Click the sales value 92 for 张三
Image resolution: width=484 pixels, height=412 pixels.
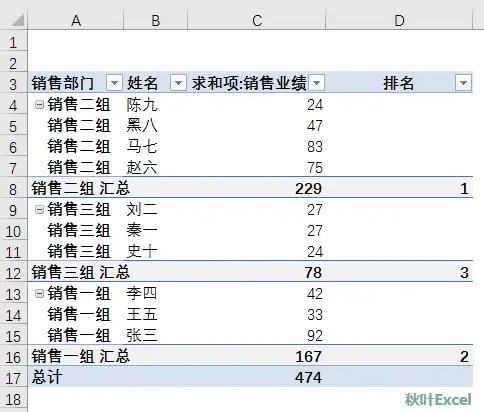click(315, 336)
